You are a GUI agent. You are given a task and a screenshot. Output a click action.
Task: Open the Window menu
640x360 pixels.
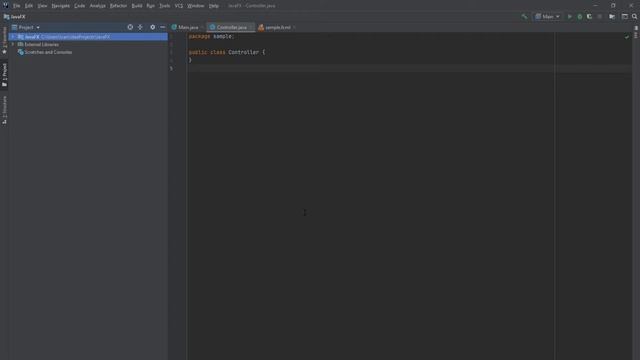[196, 6]
